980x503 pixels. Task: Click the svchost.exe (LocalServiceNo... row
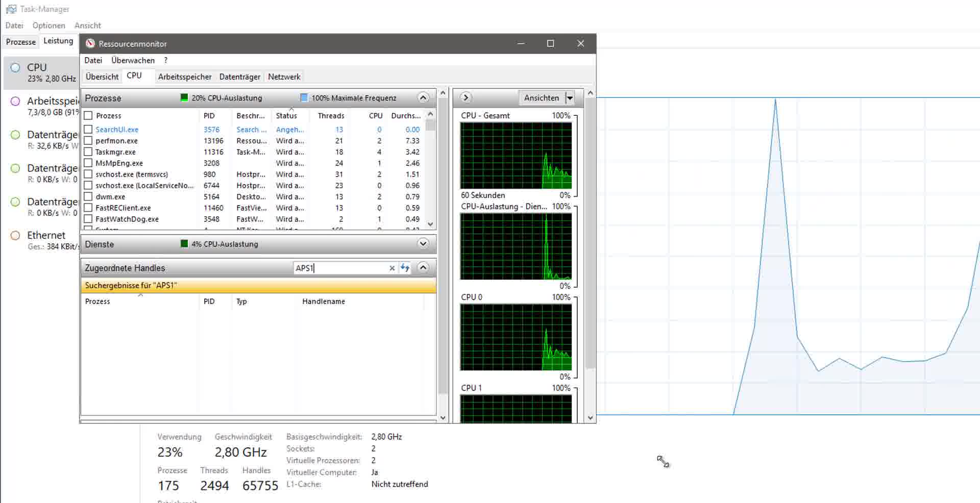click(x=254, y=186)
